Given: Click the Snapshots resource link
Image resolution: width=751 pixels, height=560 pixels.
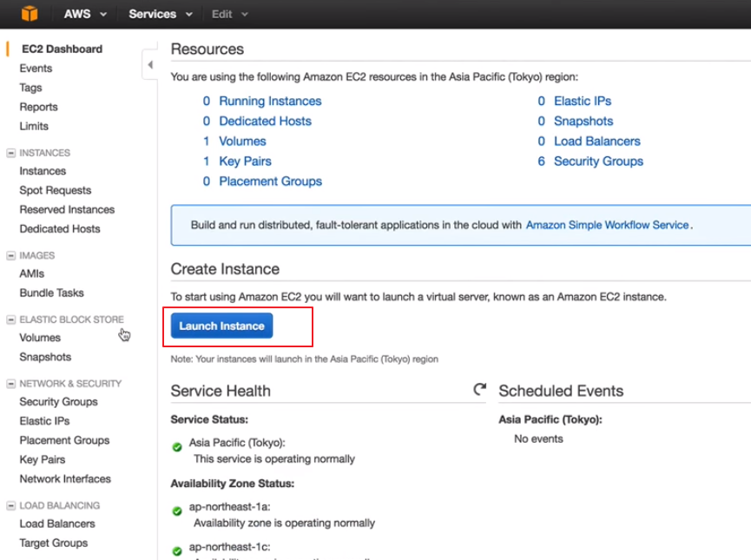Looking at the screenshot, I should [x=583, y=122].
